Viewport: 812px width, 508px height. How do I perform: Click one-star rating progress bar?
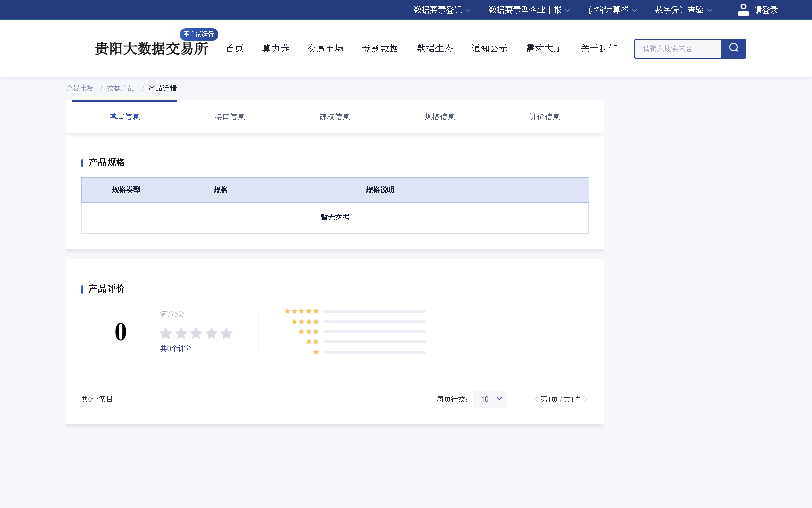375,352
